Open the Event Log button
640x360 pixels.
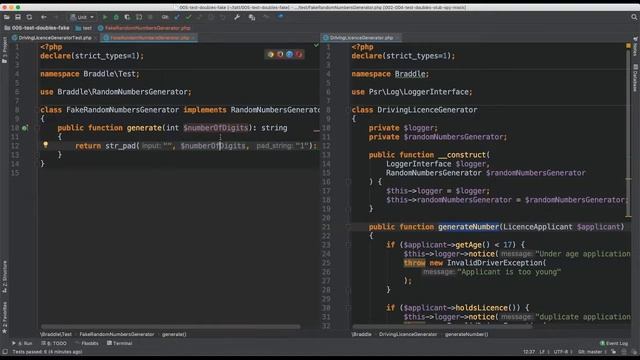click(614, 343)
